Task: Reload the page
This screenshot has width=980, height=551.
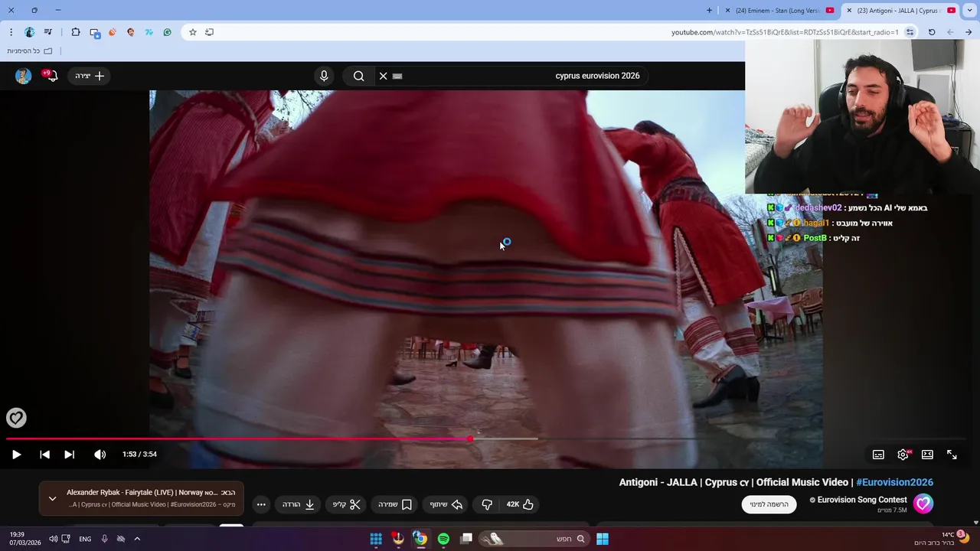Action: (x=932, y=32)
